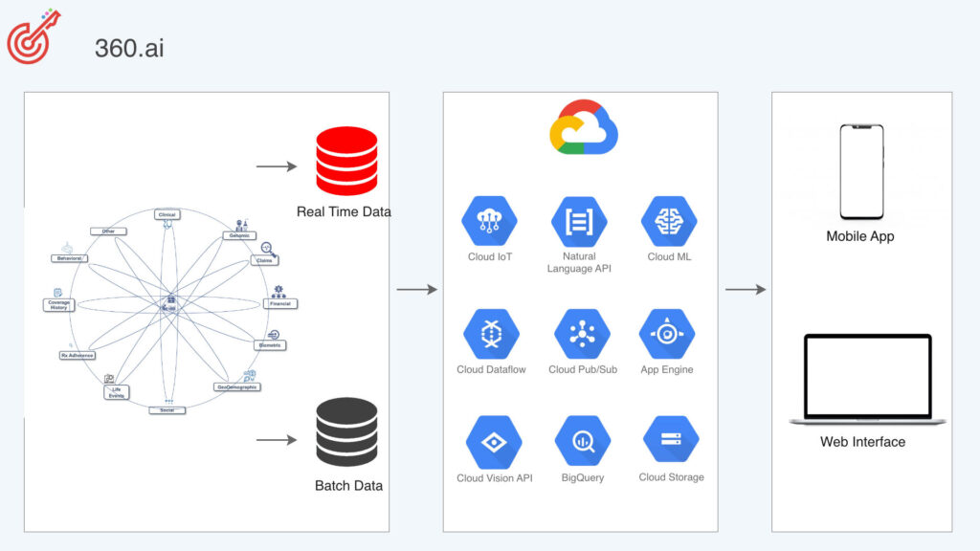Click the icon above the Biometric label
The image size is (980, 551).
click(x=273, y=336)
